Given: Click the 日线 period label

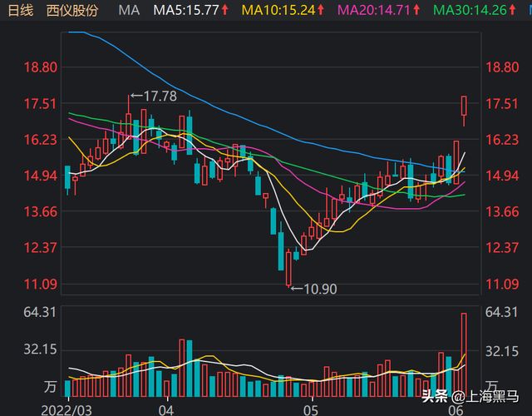Looking at the screenshot, I should (x=21, y=11).
